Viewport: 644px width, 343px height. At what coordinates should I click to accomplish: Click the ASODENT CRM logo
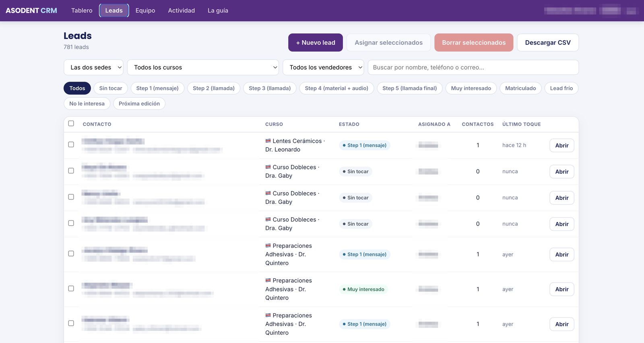tap(31, 10)
